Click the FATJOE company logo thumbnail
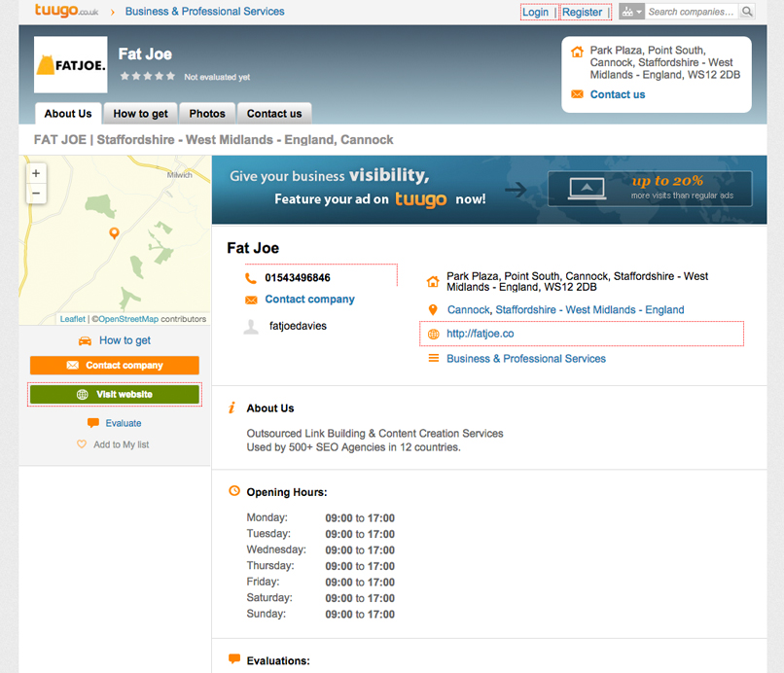This screenshot has width=784, height=673. pos(70,64)
